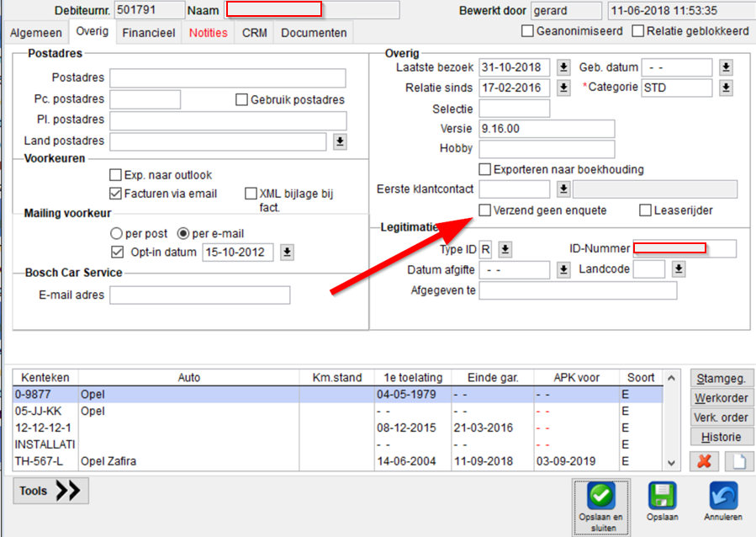Open Laatste bezoek date picker arrow
Screen dimensions: 756x537
(x=563, y=67)
